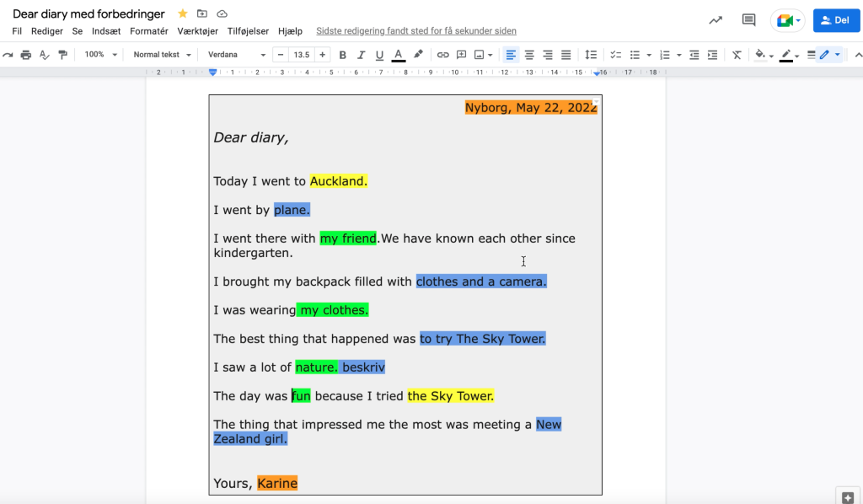Image resolution: width=863 pixels, height=504 pixels.
Task: Enable center text alignment
Action: pyautogui.click(x=529, y=55)
